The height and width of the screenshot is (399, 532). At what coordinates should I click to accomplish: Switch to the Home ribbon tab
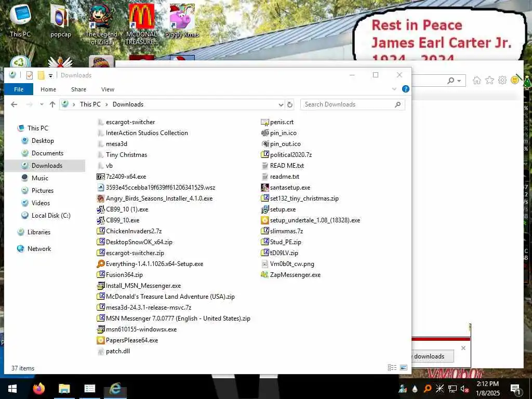(48, 89)
